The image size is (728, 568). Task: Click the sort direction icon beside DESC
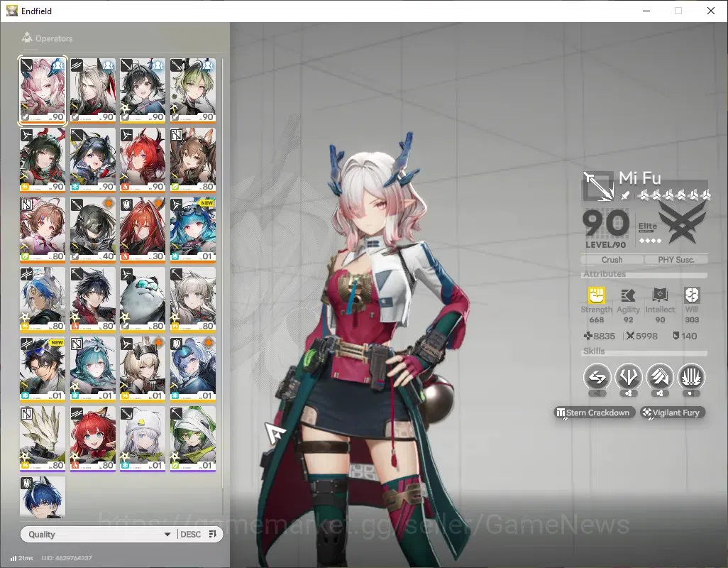click(213, 534)
